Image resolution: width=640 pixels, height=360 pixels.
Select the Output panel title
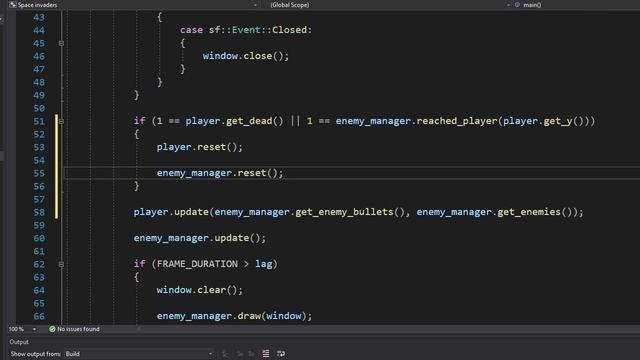(x=19, y=342)
